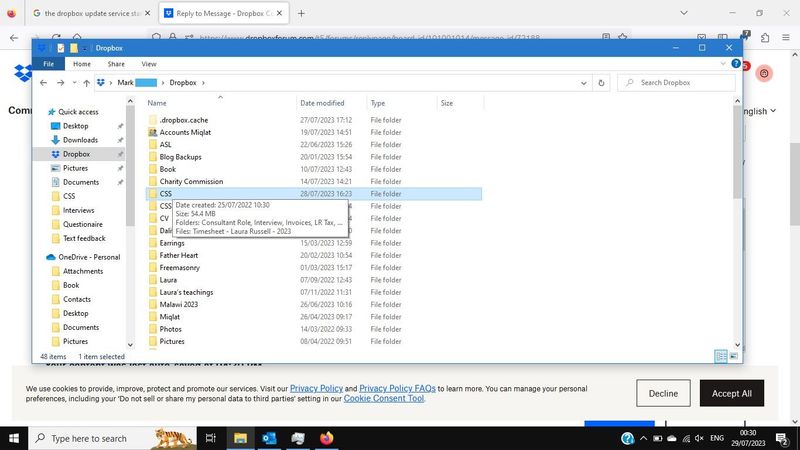The image size is (800, 450).
Task: Open Outlook from the taskbar
Action: click(x=269, y=438)
